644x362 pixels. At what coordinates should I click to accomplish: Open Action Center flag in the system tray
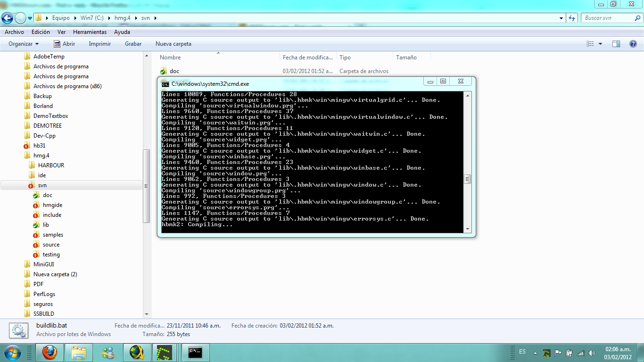point(558,353)
